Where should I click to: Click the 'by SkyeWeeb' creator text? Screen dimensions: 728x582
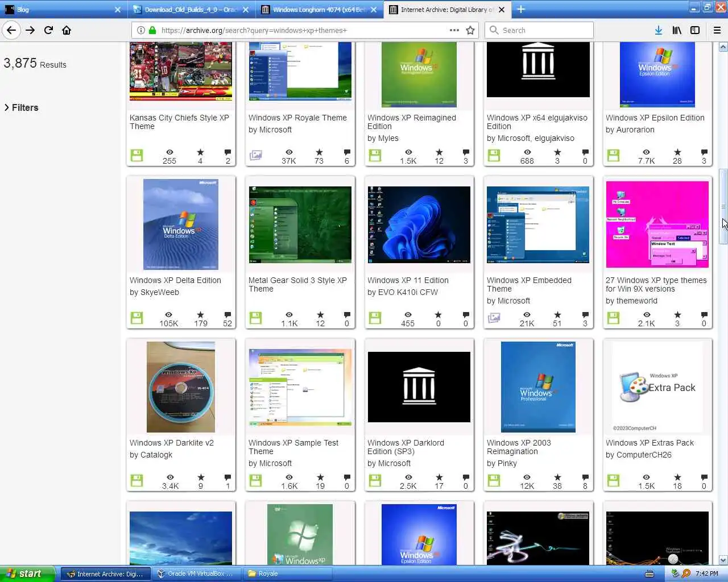coord(154,292)
